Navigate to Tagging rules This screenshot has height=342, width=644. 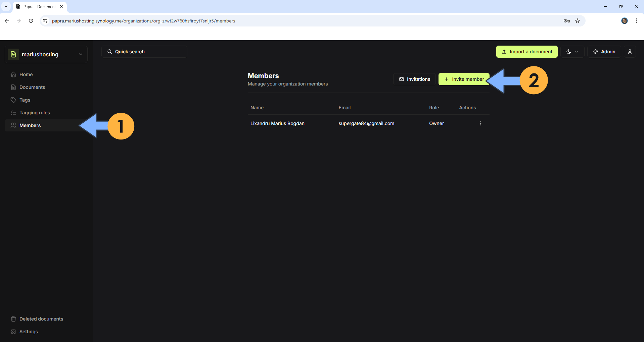pyautogui.click(x=34, y=113)
